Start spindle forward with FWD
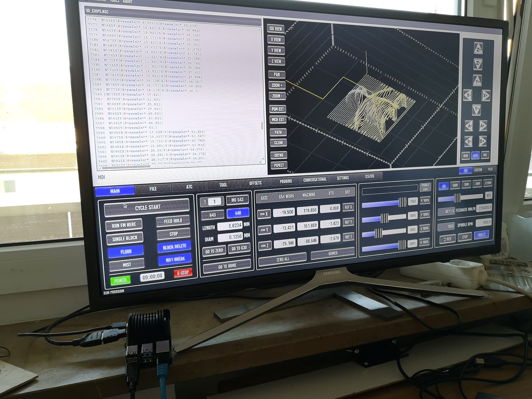Image resolution: width=532 pixels, height=399 pixels. point(481,234)
